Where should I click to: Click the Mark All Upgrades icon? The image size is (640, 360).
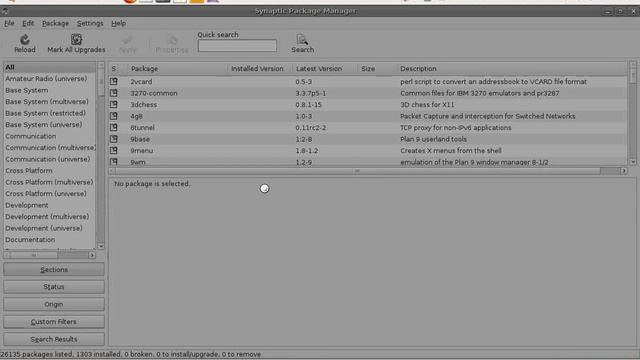pyautogui.click(x=76, y=39)
